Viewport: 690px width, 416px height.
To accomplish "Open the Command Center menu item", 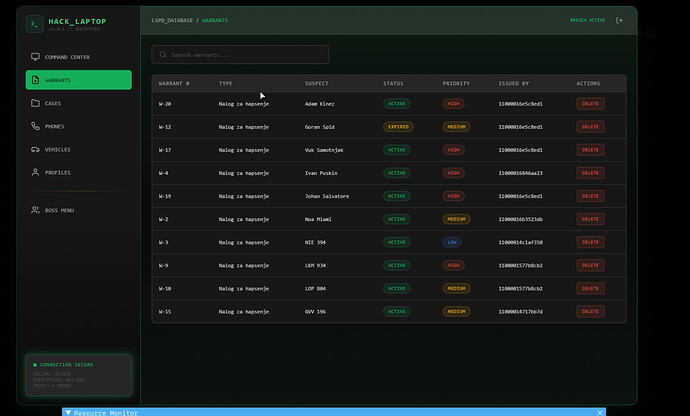I will click(x=78, y=57).
